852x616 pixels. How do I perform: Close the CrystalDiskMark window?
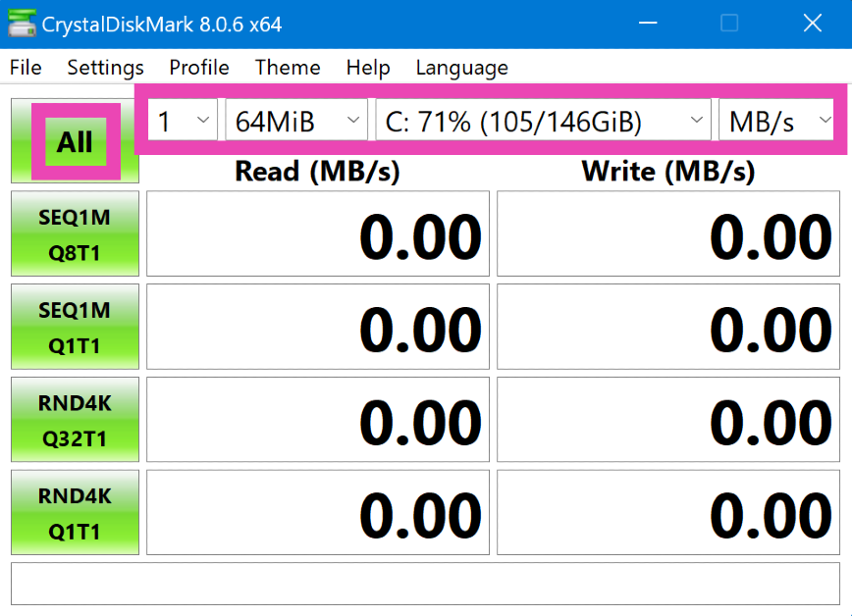(x=812, y=24)
